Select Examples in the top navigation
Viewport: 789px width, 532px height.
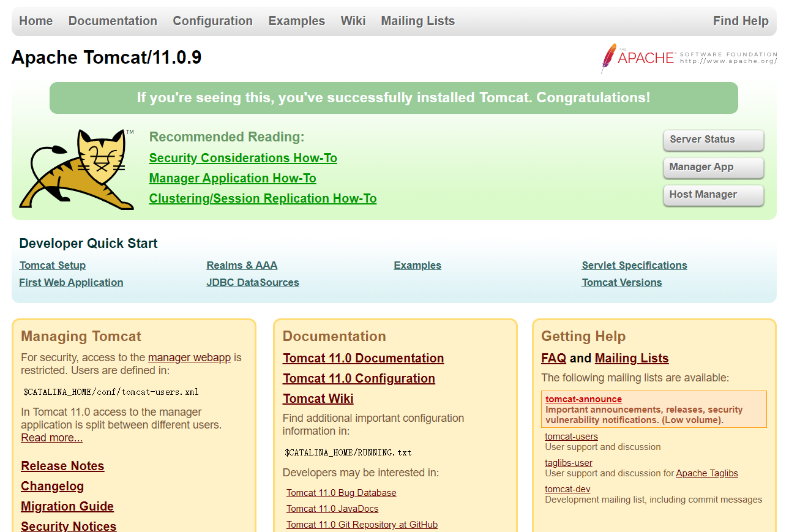(297, 21)
